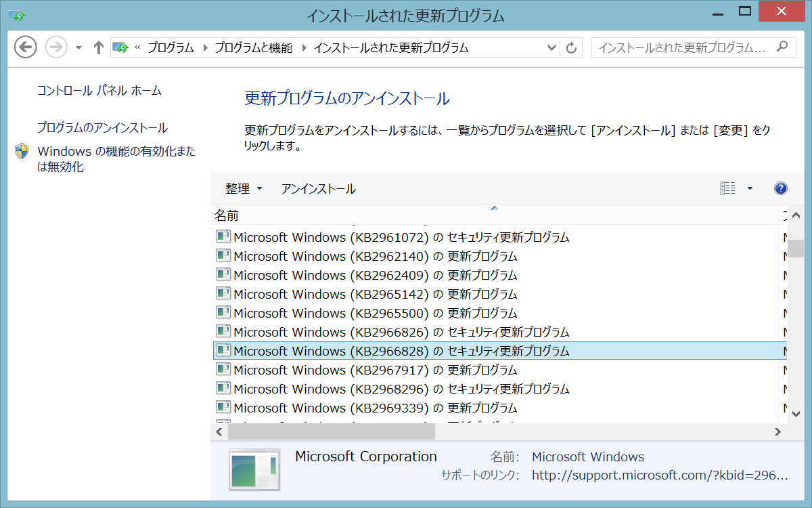Click the Up folder arrow icon
Viewport: 812px width, 508px height.
pos(99,47)
